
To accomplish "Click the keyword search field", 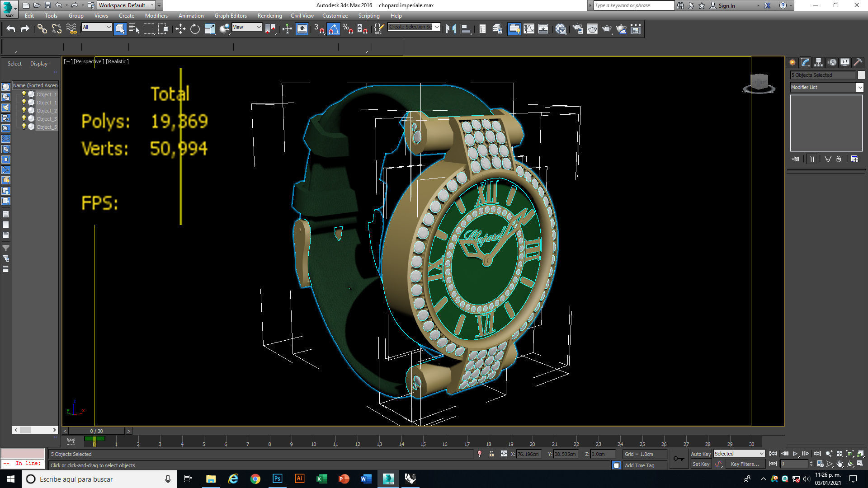I will 633,5.
